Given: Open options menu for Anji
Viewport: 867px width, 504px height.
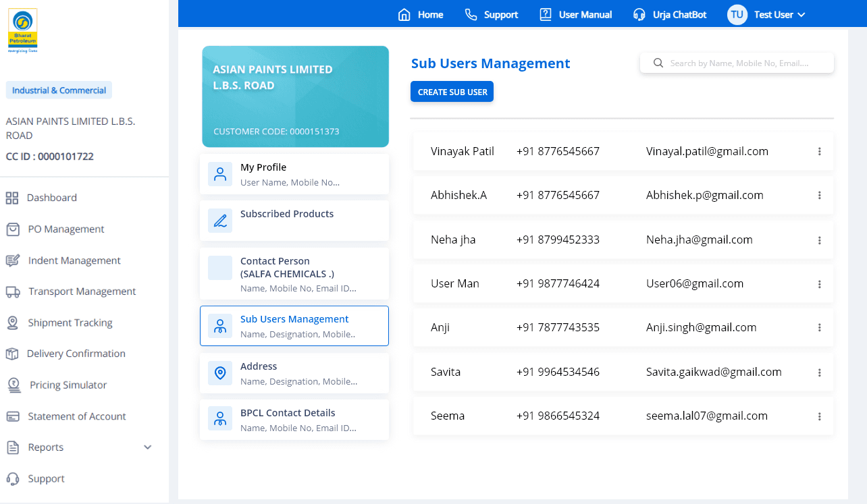Looking at the screenshot, I should click(x=819, y=328).
